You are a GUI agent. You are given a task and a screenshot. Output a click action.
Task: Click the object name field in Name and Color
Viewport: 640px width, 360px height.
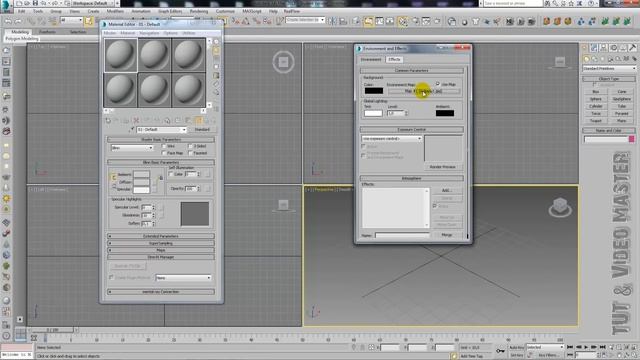[x=606, y=139]
